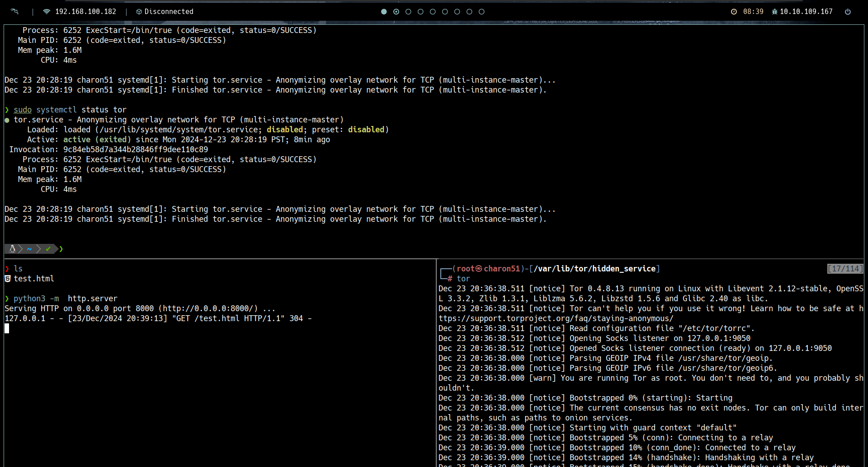
Task: Select the last workspace circle
Action: tap(481, 12)
